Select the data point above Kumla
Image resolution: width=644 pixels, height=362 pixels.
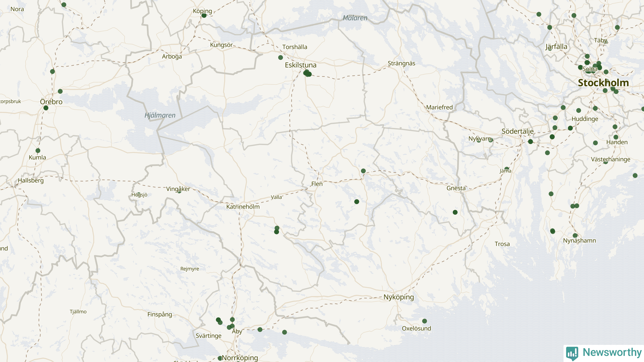coord(38,151)
